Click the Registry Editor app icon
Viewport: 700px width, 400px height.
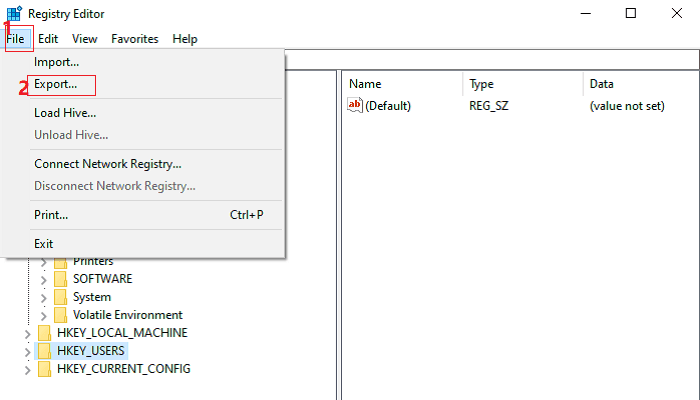coord(14,14)
